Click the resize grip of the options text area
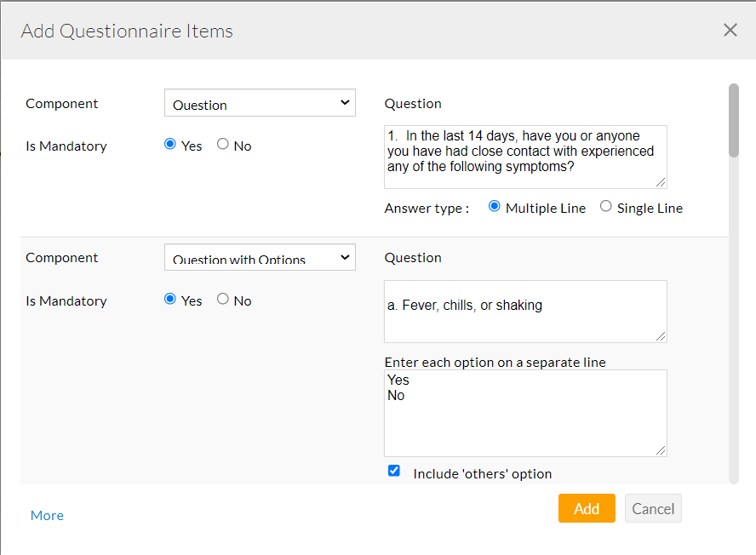 662,451
